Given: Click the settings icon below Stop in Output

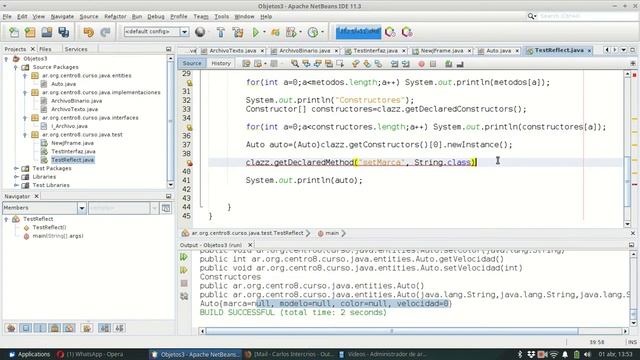Looking at the screenshot, I should pos(184,296).
